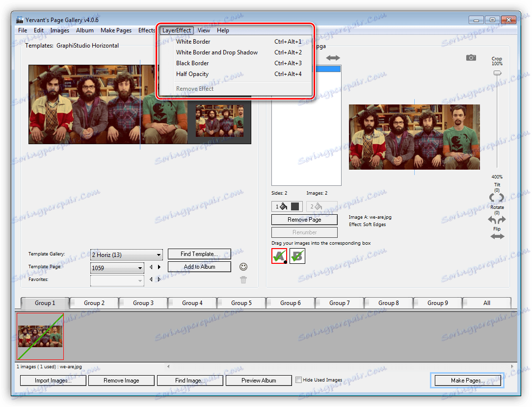Click Preview Album button

click(x=259, y=381)
